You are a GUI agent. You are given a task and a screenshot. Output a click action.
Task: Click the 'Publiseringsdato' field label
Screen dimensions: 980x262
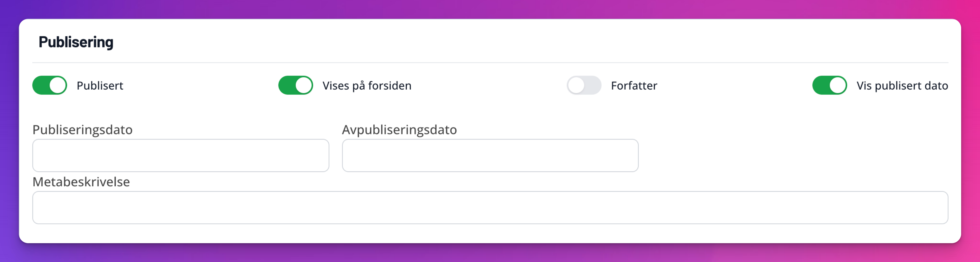click(82, 130)
